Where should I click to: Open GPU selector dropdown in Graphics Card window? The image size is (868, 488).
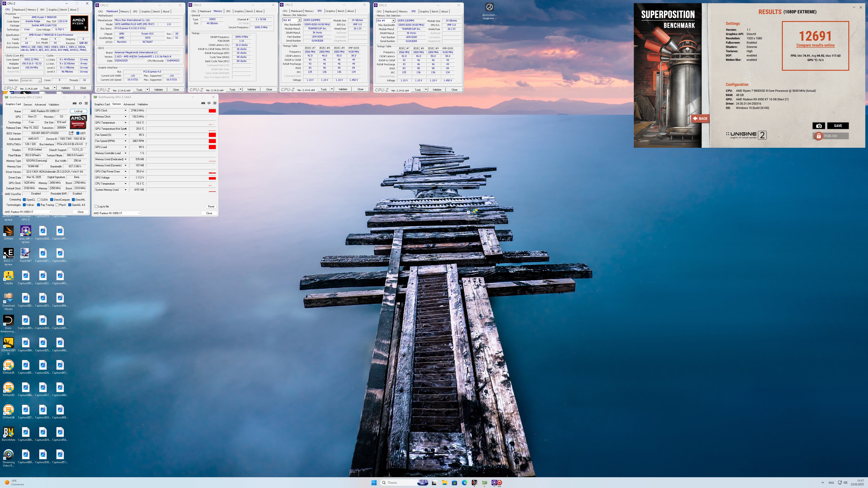(x=28, y=212)
